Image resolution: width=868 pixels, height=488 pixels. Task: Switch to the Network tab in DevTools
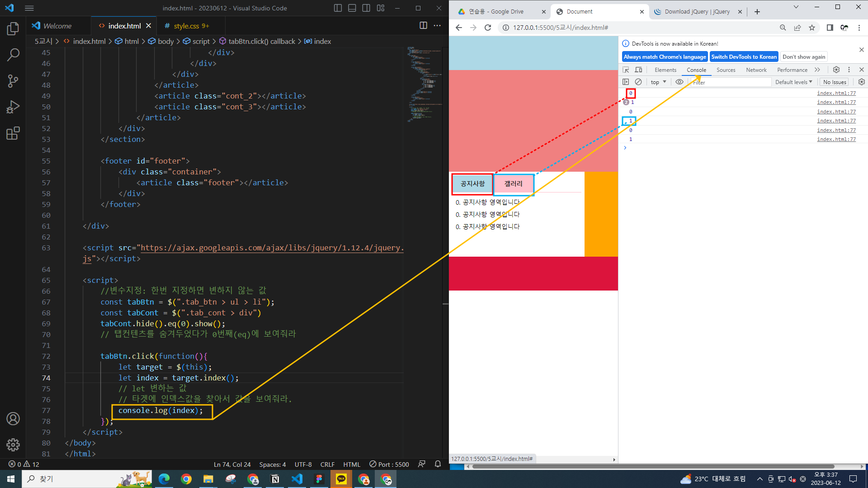[x=756, y=70]
